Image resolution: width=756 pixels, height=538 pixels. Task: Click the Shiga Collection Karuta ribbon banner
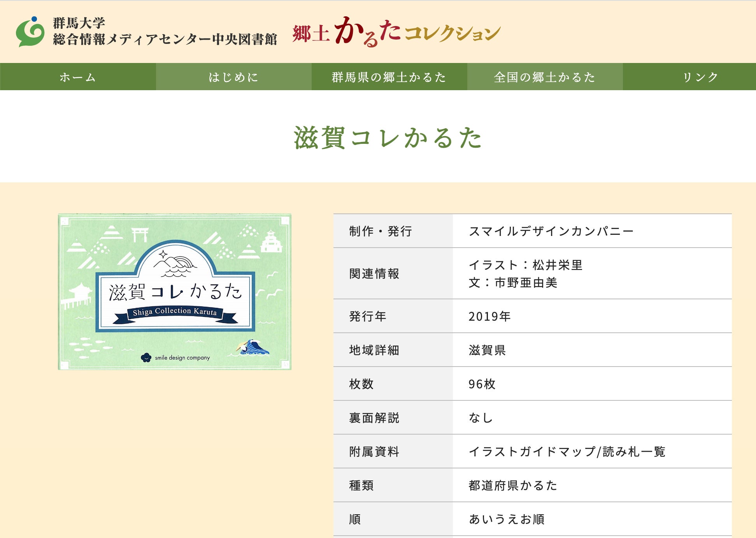pos(175,313)
